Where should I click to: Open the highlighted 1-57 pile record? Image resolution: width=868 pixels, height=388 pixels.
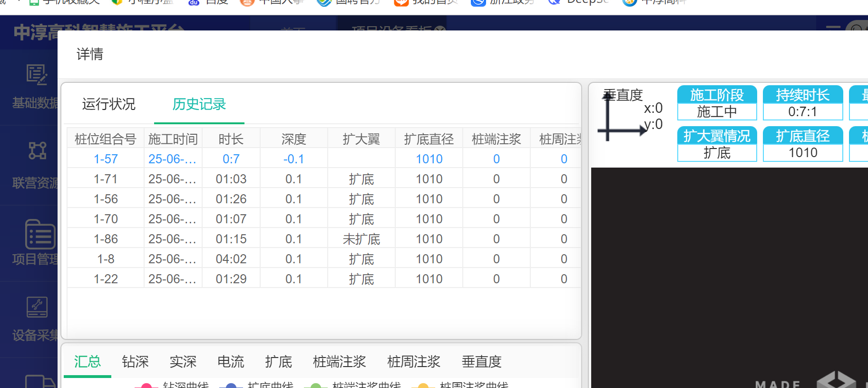[x=106, y=159]
